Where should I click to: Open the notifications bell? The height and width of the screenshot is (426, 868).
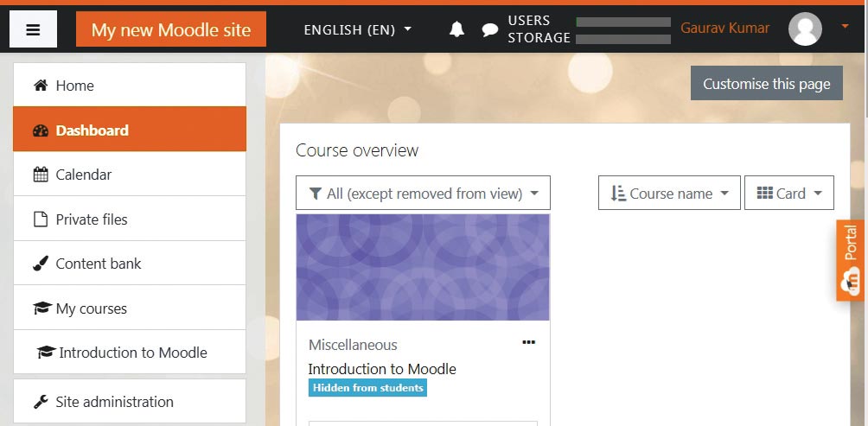[456, 29]
